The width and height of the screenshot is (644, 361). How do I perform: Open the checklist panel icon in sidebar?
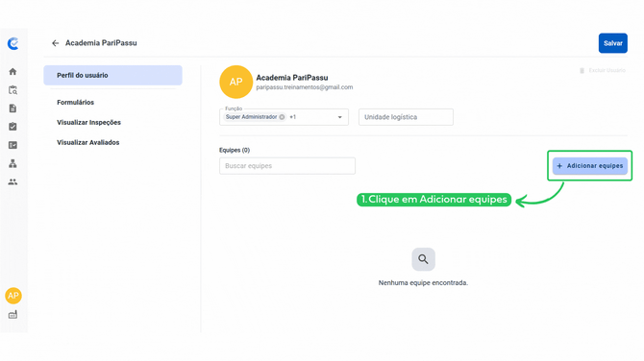[x=12, y=145]
